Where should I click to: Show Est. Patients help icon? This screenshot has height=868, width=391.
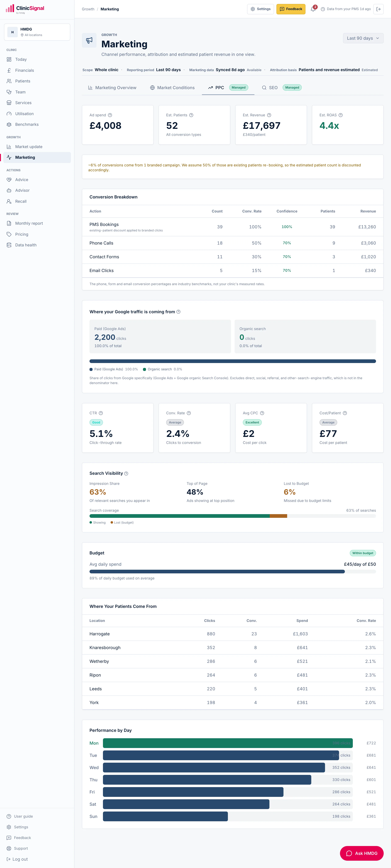[191, 115]
